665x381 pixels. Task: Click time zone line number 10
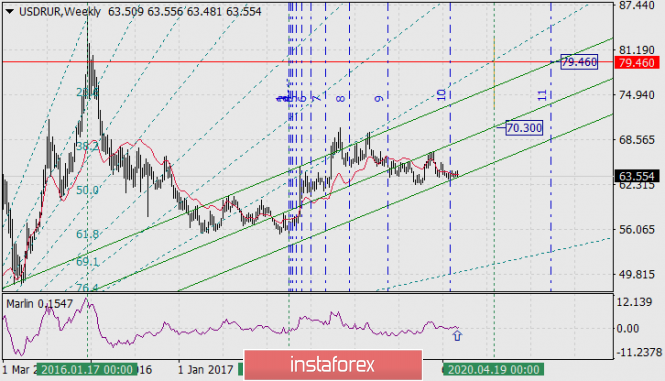(441, 95)
